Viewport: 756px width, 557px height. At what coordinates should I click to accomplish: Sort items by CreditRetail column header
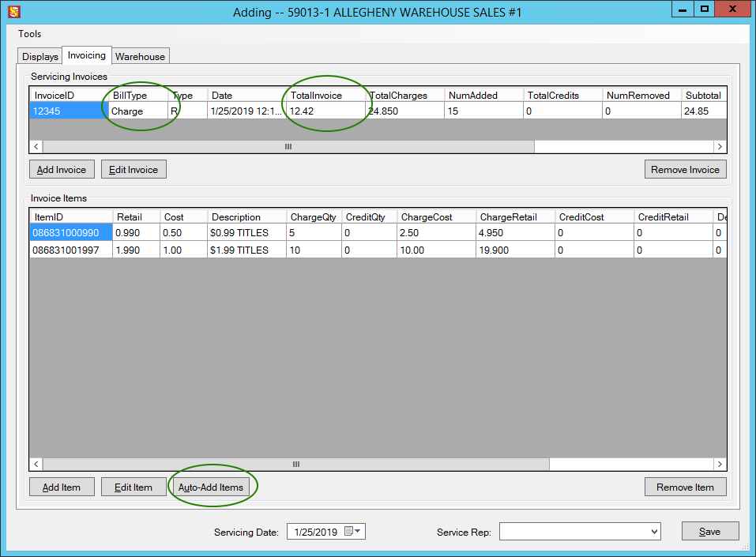(x=673, y=217)
